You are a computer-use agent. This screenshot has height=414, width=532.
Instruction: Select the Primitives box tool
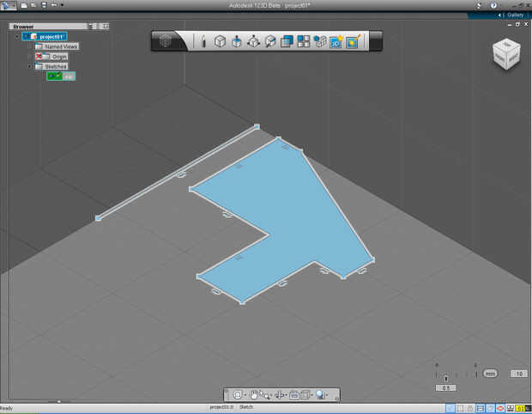[x=220, y=41]
